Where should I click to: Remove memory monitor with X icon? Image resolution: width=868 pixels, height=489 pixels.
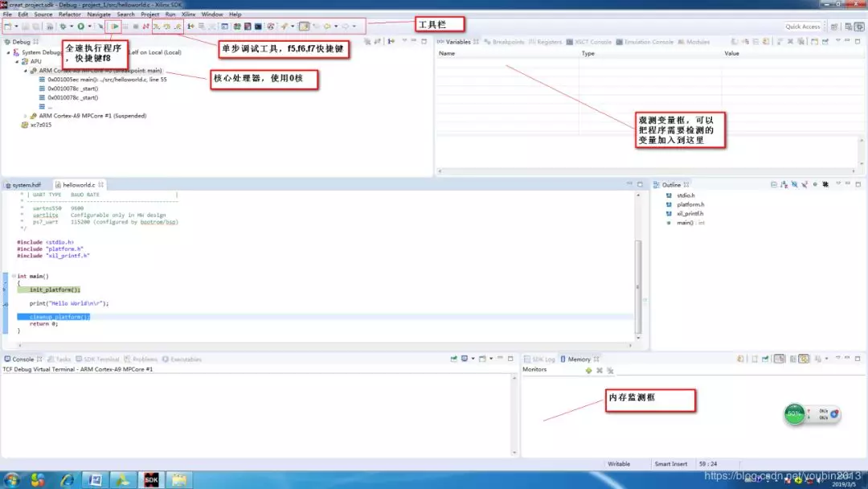pos(600,371)
